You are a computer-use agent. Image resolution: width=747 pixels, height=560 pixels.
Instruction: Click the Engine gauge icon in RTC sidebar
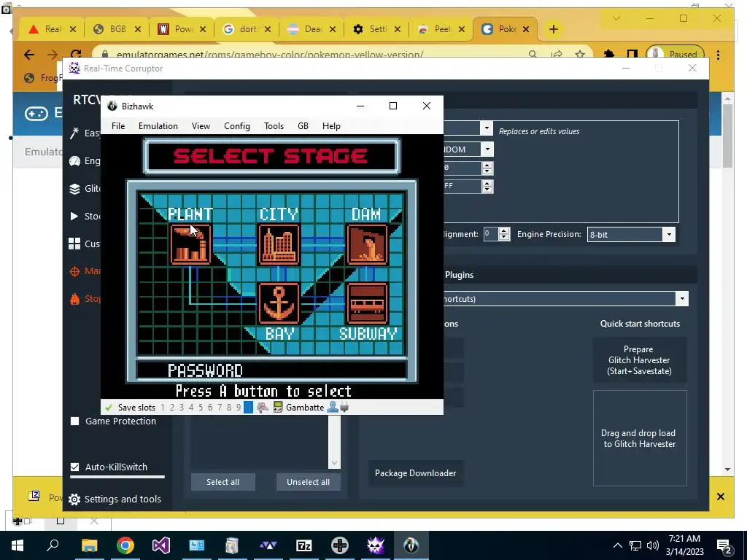point(74,161)
